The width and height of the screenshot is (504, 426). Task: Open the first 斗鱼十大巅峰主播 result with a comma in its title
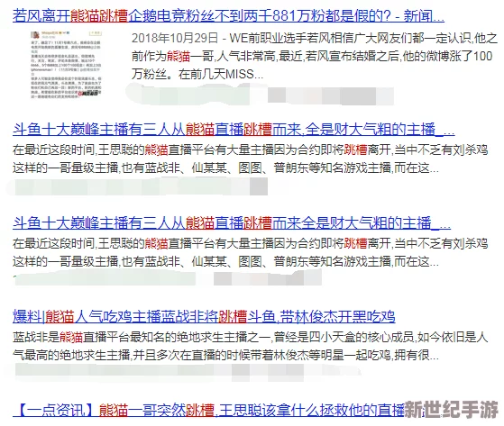(x=234, y=130)
